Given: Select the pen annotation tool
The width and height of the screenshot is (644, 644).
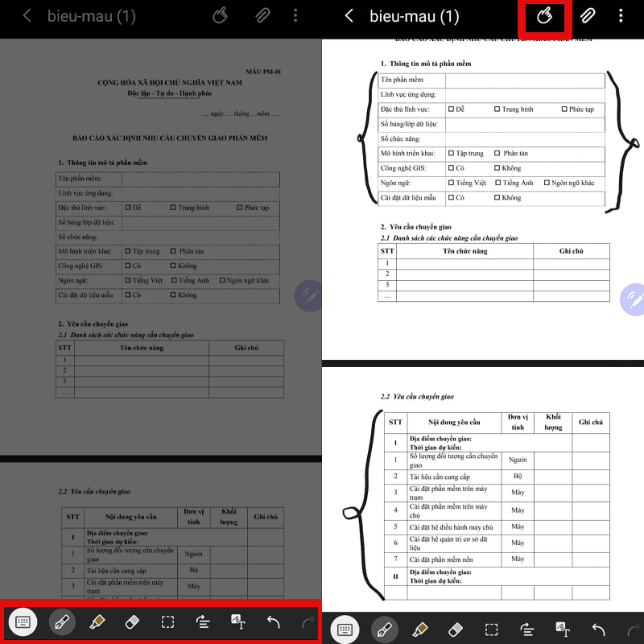Looking at the screenshot, I should point(60,621).
